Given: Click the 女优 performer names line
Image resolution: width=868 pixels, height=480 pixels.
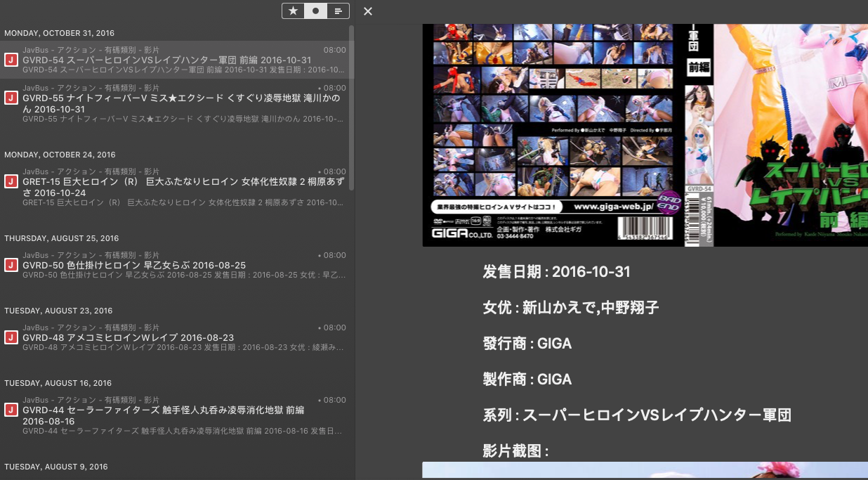Looking at the screenshot, I should point(571,308).
